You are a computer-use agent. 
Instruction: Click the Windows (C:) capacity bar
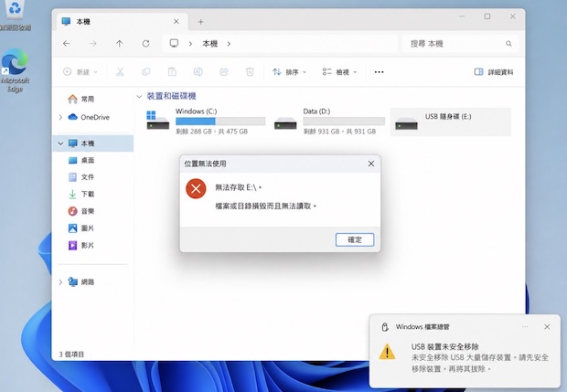tap(220, 121)
